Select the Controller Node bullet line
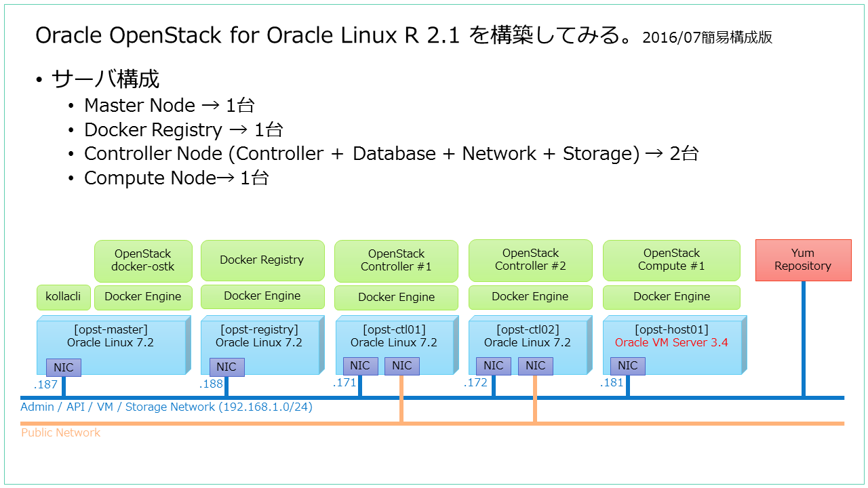 [x=391, y=154]
